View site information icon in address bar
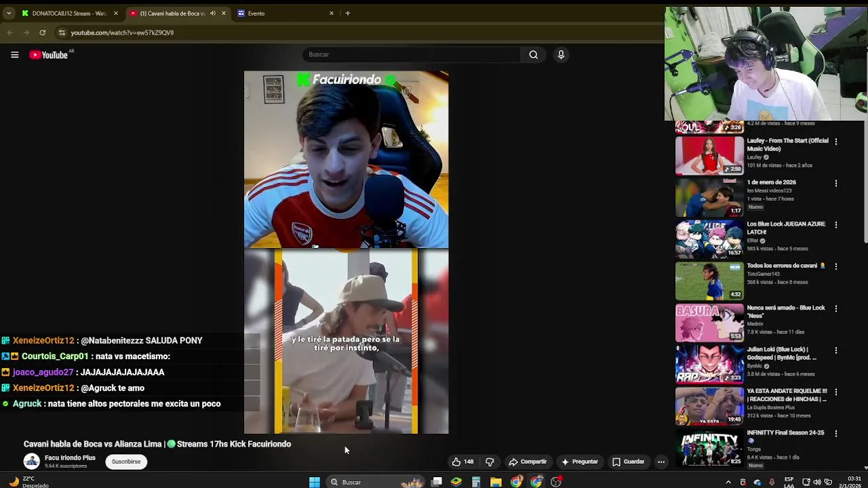868x488 pixels. point(62,33)
